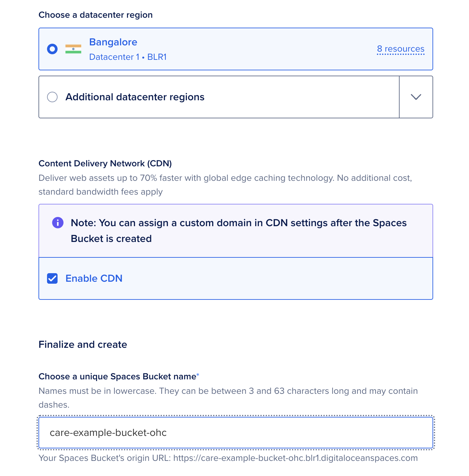Select the Additional datacenter regions radio button

[52, 97]
